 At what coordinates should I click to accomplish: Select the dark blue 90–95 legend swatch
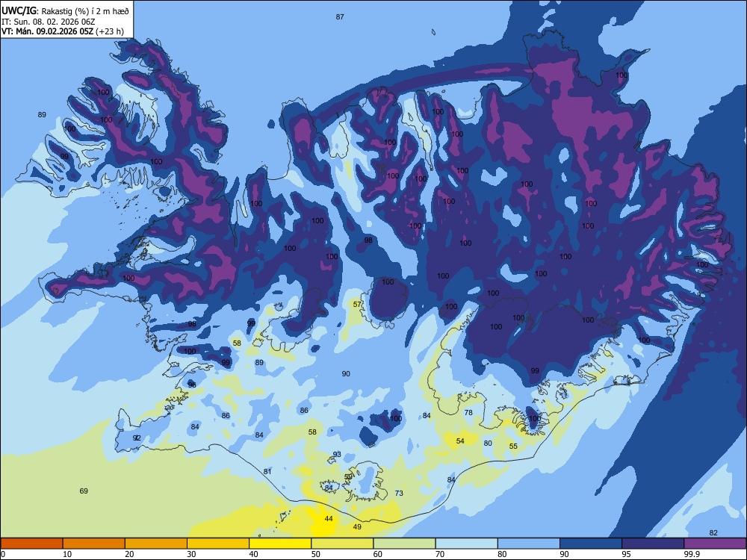(x=591, y=544)
